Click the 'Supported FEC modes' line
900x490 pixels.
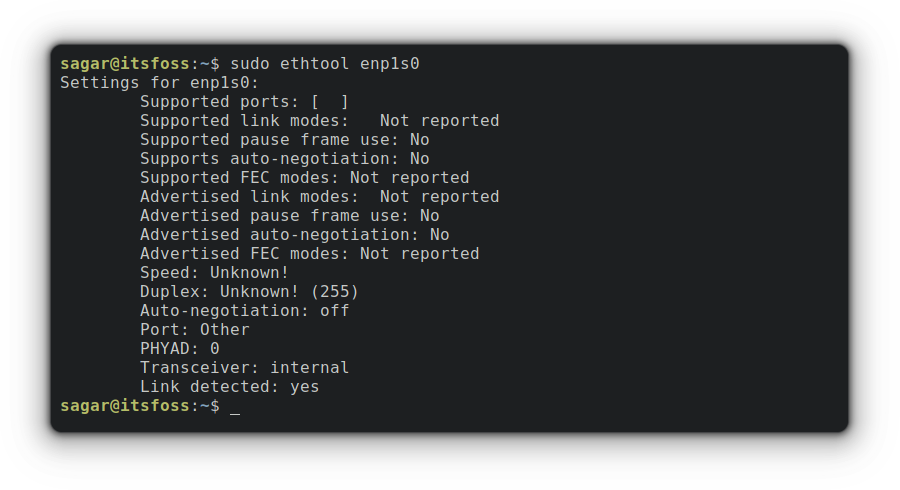(x=304, y=178)
